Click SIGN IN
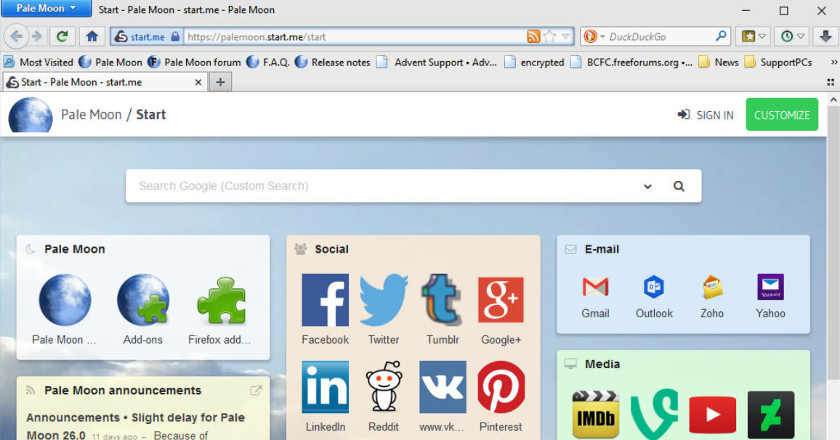This screenshot has height=440, width=840. tap(706, 115)
